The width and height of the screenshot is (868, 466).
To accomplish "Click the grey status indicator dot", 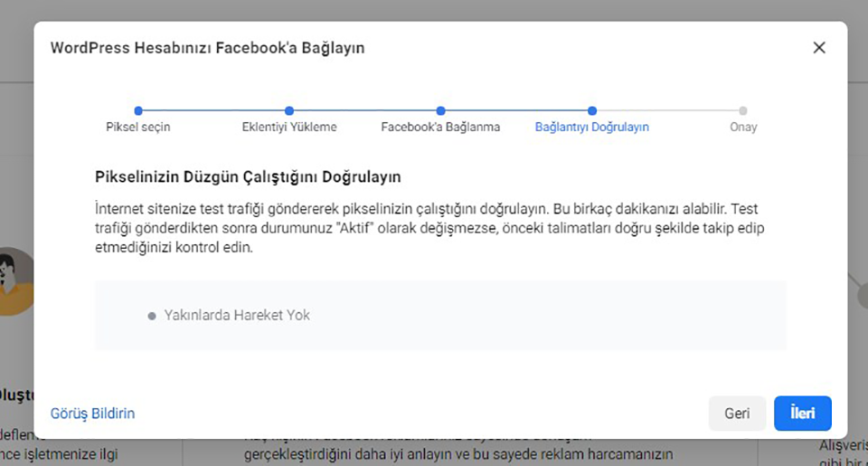I will click(152, 317).
